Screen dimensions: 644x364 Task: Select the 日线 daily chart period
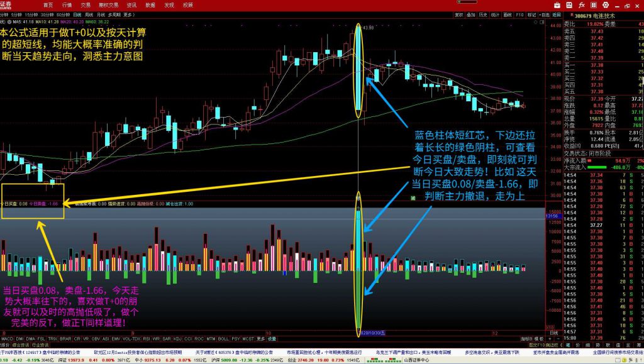coord(77,14)
